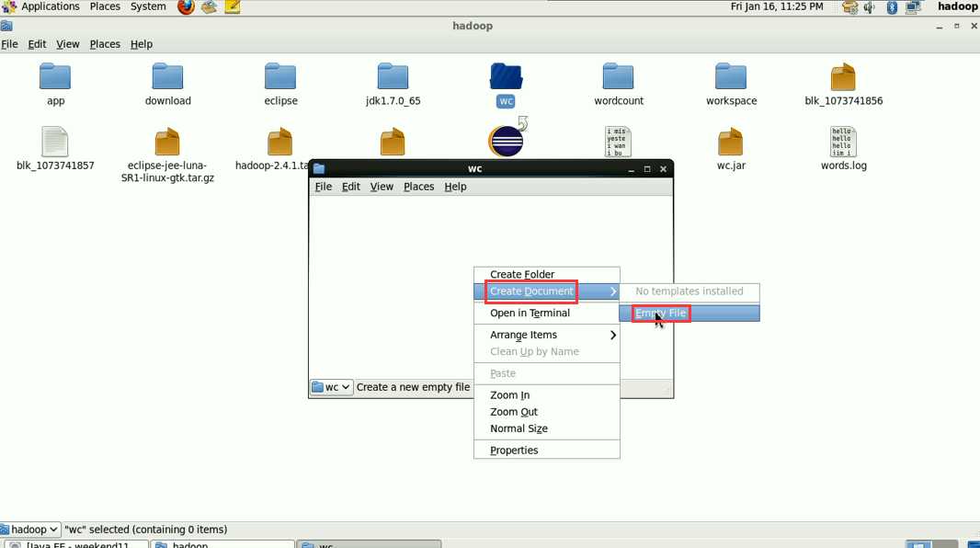Viewport: 980px width, 548px height.
Task: Open the app folder icon
Action: click(x=55, y=77)
